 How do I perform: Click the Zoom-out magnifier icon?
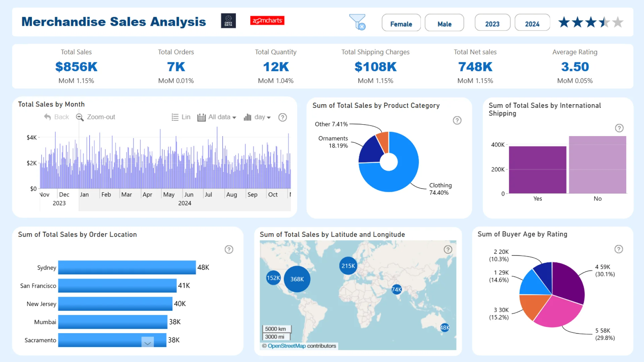[x=80, y=117]
